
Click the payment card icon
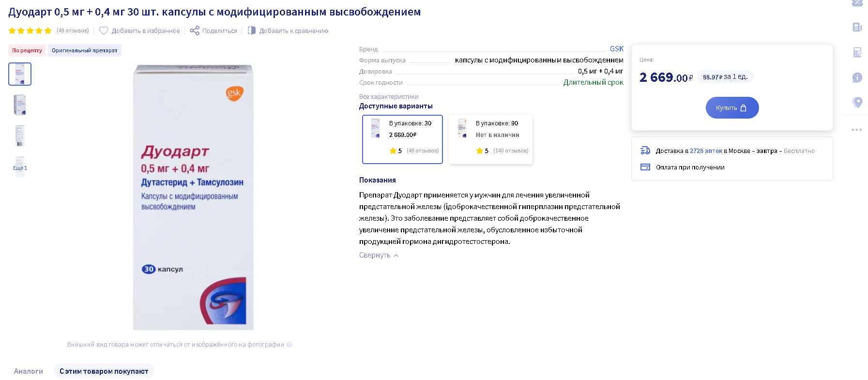645,167
